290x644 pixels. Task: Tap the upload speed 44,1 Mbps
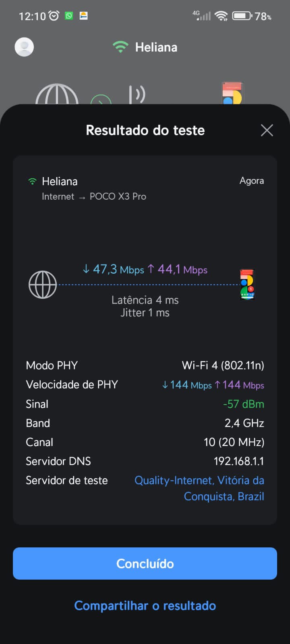(x=178, y=269)
